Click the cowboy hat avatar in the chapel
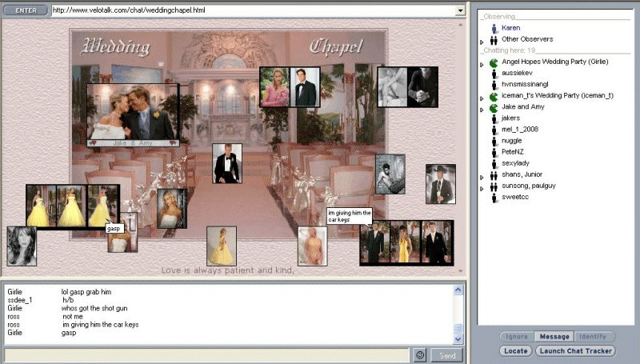This screenshot has width=640, height=364. point(440,184)
